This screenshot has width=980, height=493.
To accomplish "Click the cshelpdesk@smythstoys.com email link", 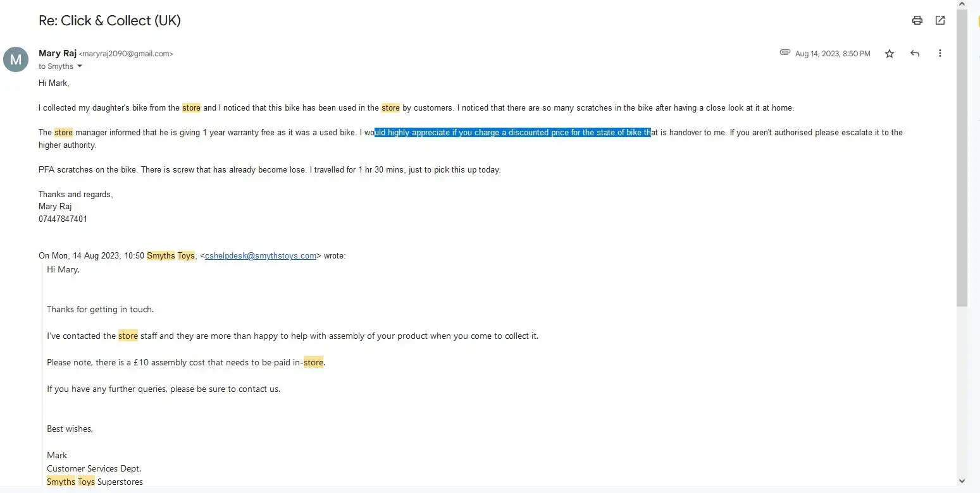I will (261, 256).
